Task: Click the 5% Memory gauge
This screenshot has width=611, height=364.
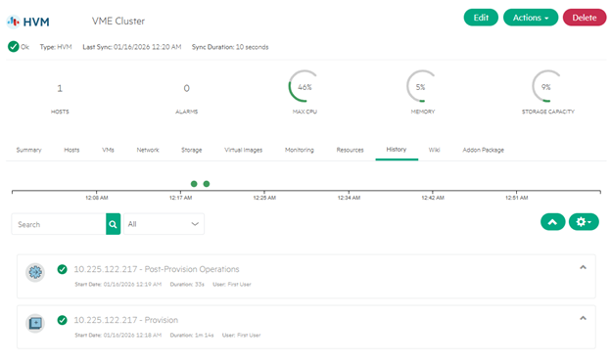Action: [x=422, y=86]
